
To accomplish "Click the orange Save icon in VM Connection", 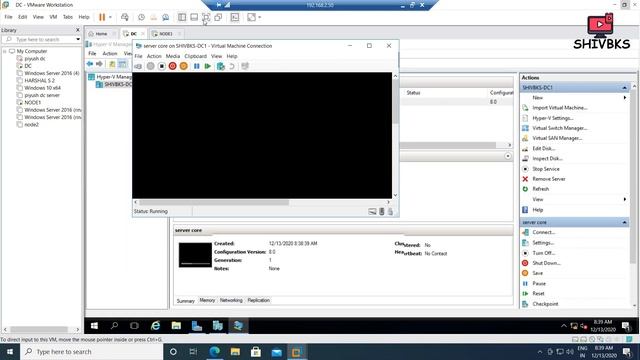I will pos(184,66).
